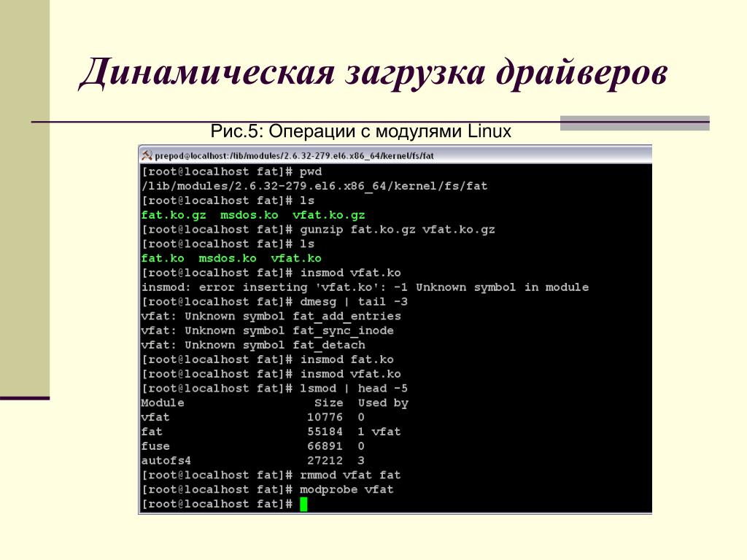Click the fat module size value 55184
Screen dimensions: 747x560
click(x=325, y=432)
